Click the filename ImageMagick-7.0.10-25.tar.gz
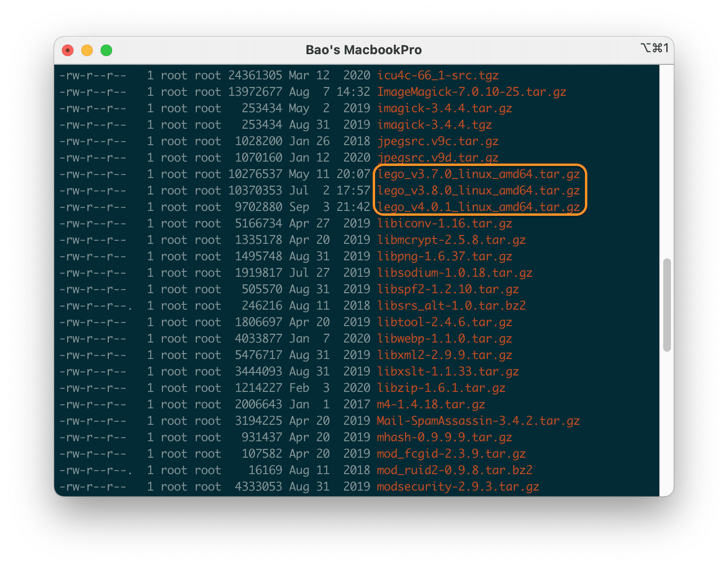Image resolution: width=728 pixels, height=568 pixels. tap(471, 92)
